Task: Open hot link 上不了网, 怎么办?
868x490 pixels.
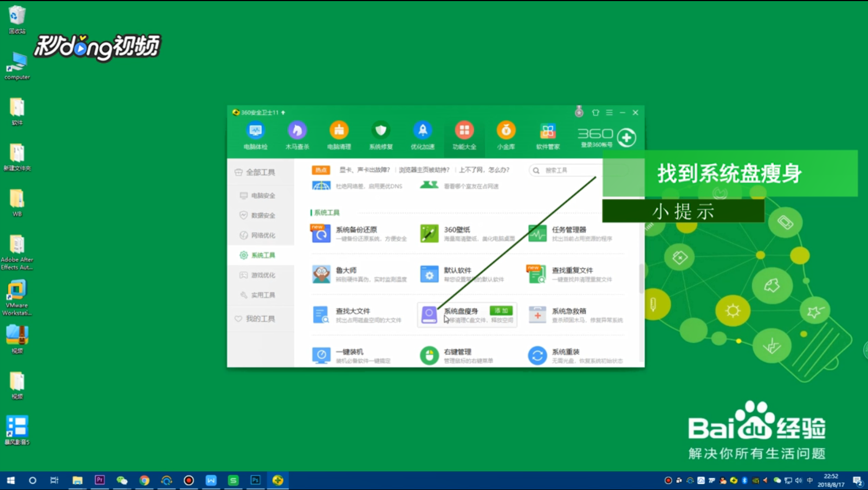Action: point(484,170)
